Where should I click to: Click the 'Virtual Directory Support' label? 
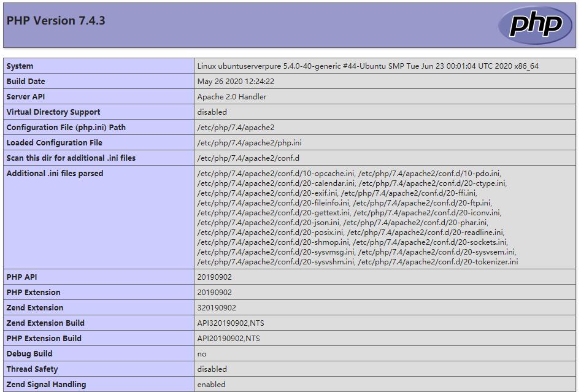(x=53, y=112)
